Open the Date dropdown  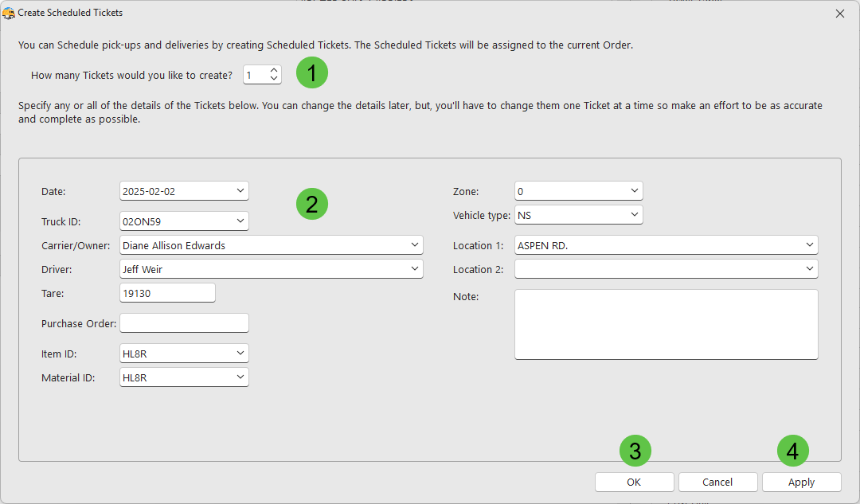click(240, 191)
